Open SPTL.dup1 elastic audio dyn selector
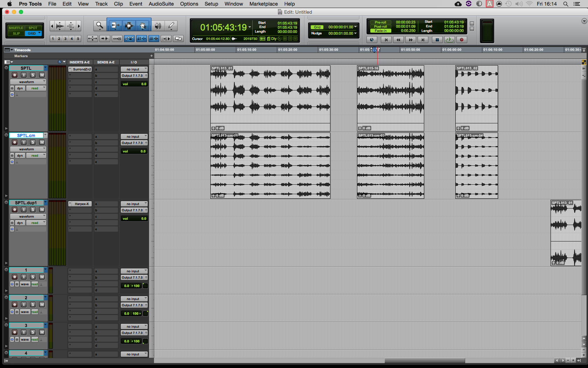 click(20, 223)
